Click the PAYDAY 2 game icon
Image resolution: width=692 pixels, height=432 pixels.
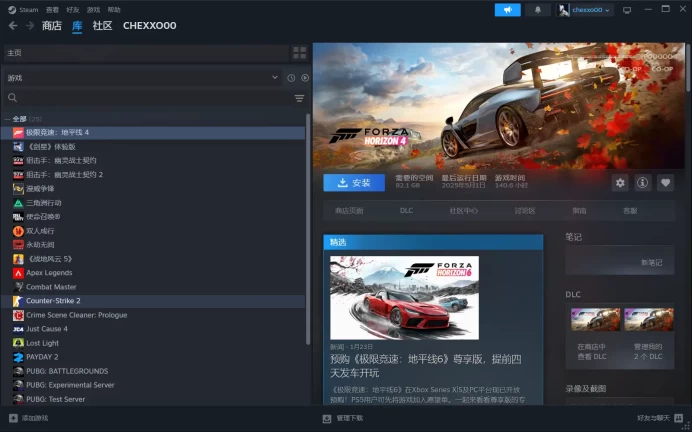coord(18,357)
